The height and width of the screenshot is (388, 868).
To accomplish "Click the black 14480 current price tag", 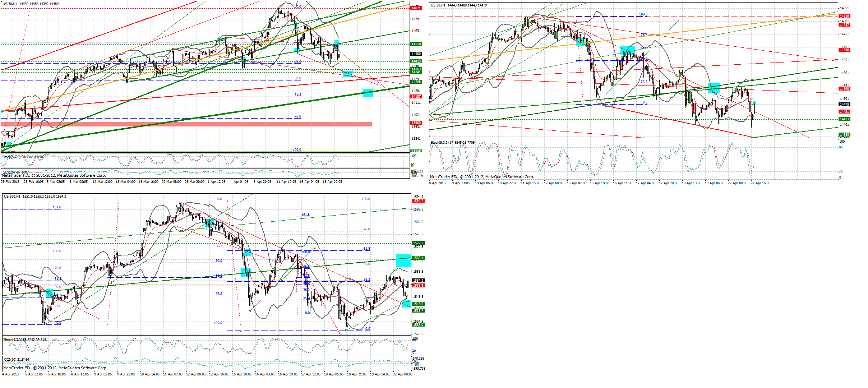I will 416,54.
